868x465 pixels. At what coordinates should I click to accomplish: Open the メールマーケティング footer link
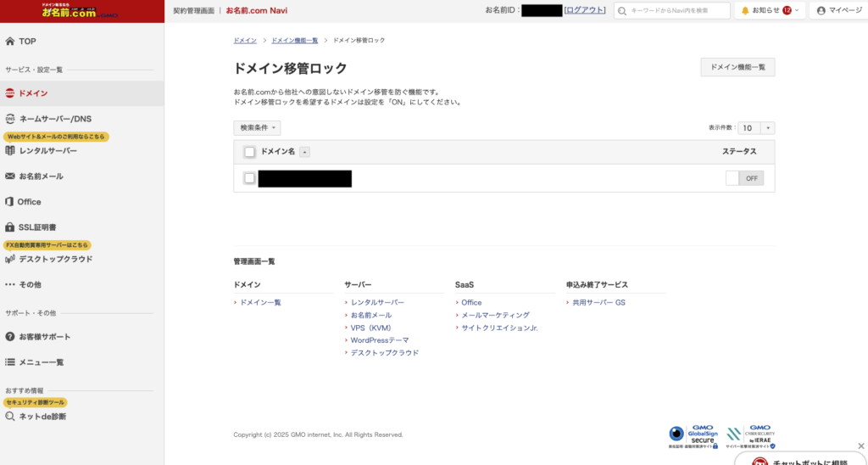click(495, 316)
